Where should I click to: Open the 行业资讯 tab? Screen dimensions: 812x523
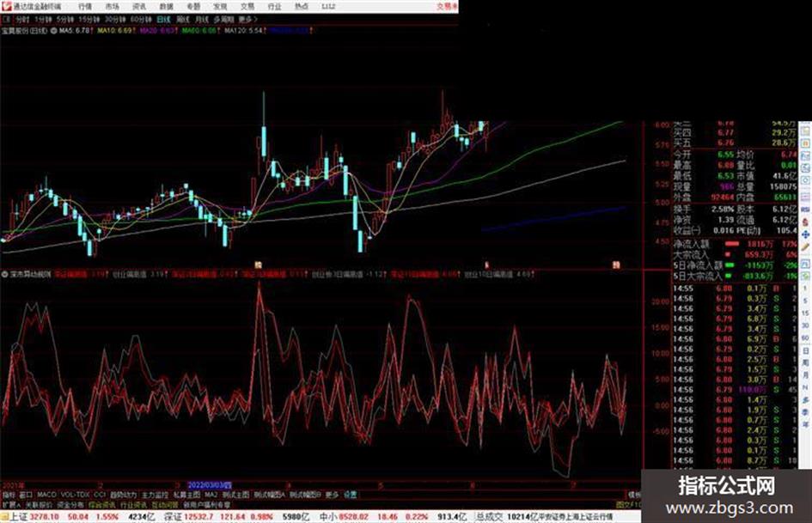click(x=133, y=504)
